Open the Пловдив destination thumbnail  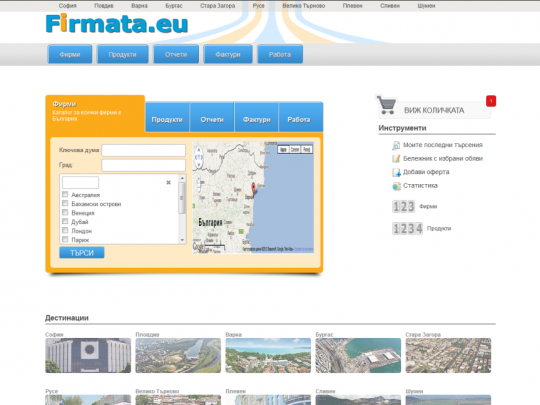(178, 355)
